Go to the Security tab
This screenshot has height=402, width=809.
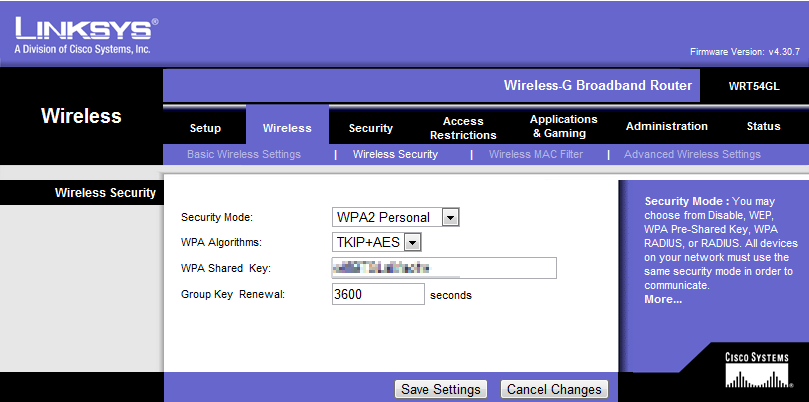tap(370, 128)
